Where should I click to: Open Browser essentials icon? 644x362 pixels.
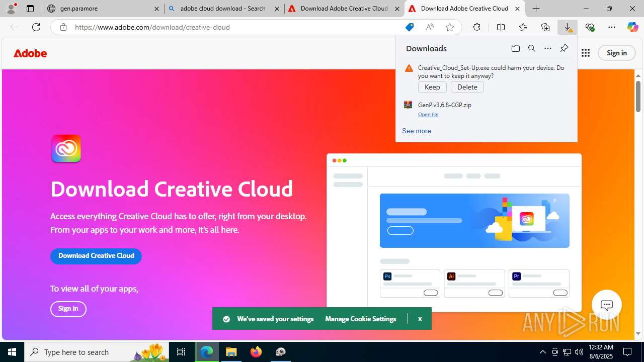click(590, 27)
